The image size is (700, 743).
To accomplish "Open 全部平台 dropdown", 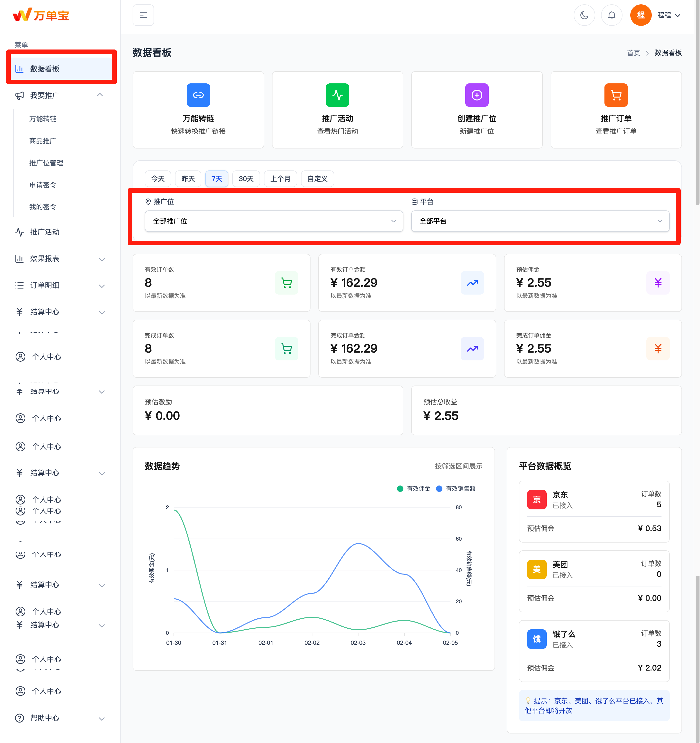I will click(x=540, y=221).
